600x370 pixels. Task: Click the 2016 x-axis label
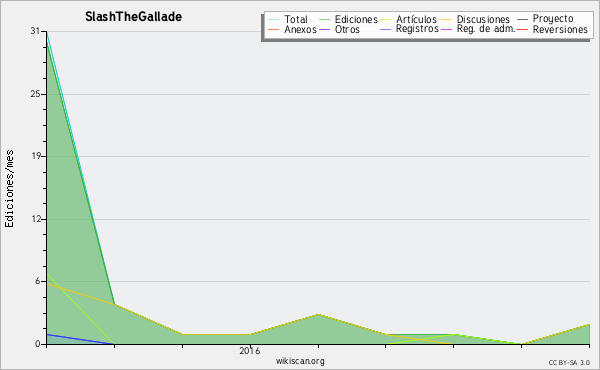tap(249, 350)
